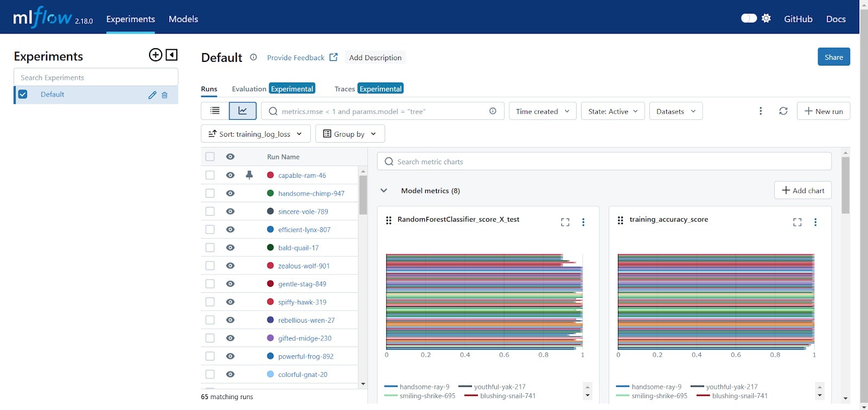Refresh the runs list
This screenshot has width=868, height=410.
(783, 111)
